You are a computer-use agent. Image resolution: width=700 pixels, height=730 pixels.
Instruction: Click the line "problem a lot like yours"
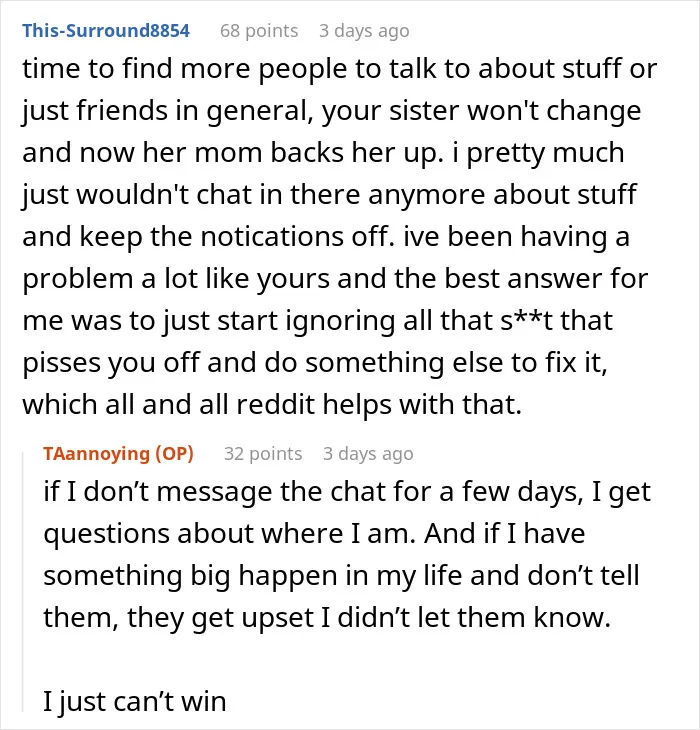pos(335,278)
